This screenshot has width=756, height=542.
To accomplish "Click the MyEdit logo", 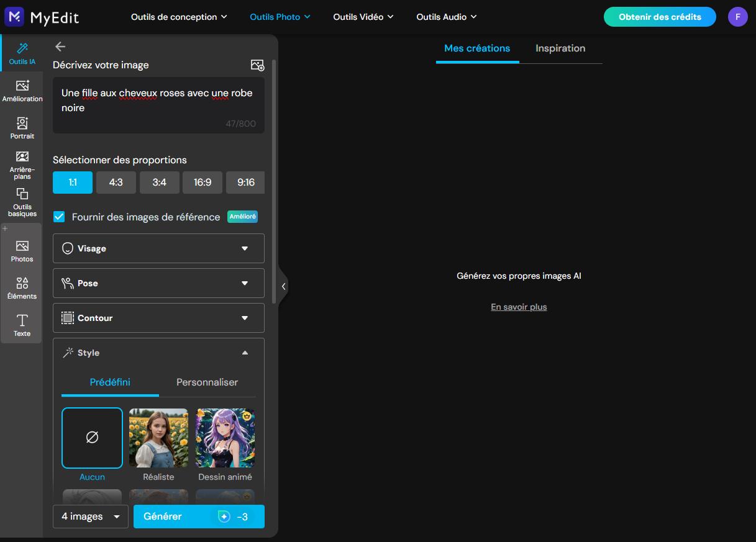I will tap(42, 17).
